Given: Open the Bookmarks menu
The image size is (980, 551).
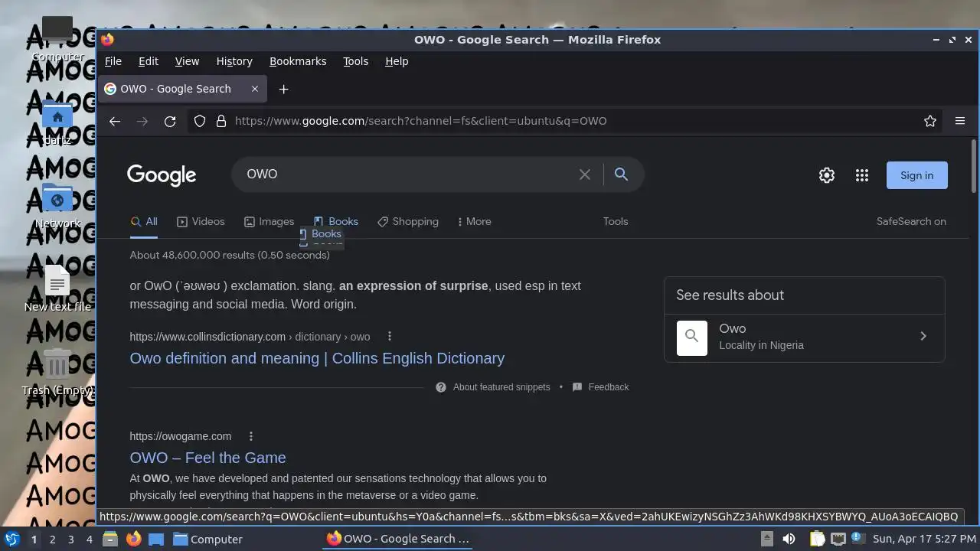Looking at the screenshot, I should click(x=298, y=61).
